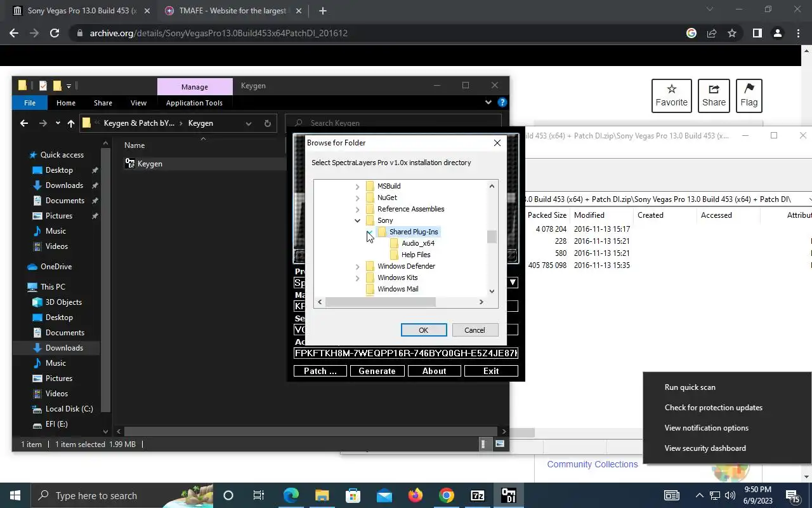Viewport: 812px width, 508px height.
Task: Open the About button in the keygen
Action: 434,371
